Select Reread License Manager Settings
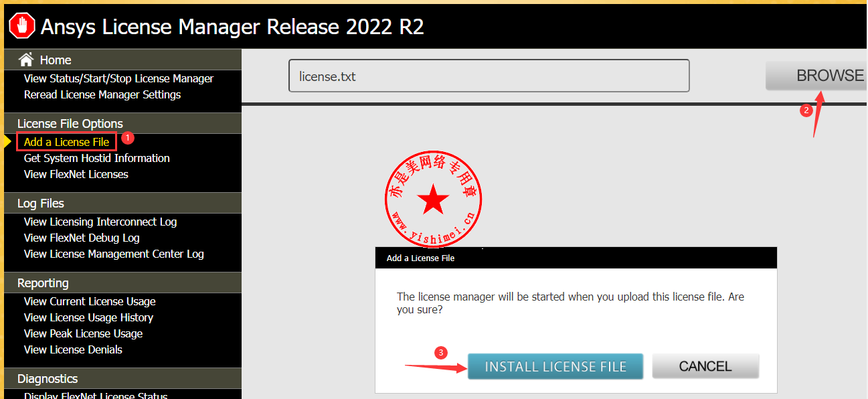 (x=102, y=94)
